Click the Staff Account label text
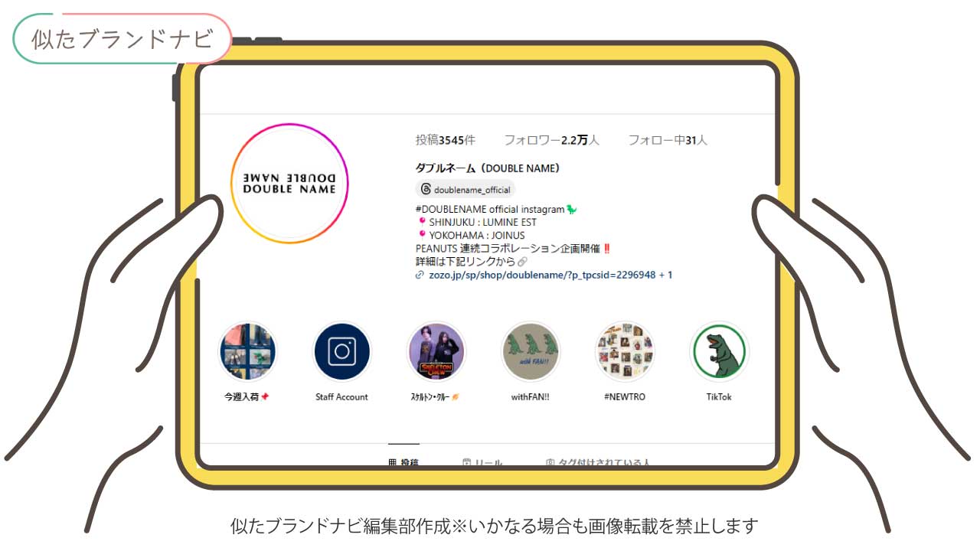Screen dimensions: 980x551 point(341,397)
